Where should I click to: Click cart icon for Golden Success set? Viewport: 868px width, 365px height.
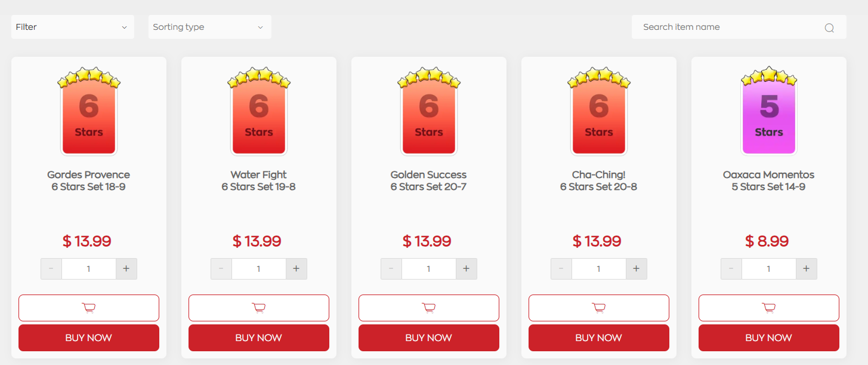[x=428, y=308]
